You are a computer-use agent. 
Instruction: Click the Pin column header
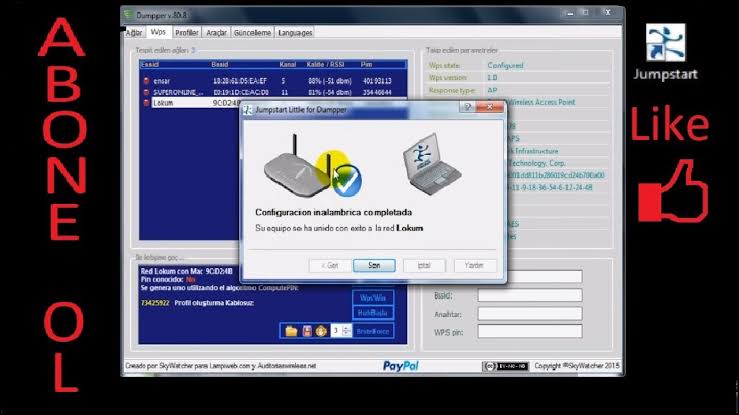(x=367, y=65)
